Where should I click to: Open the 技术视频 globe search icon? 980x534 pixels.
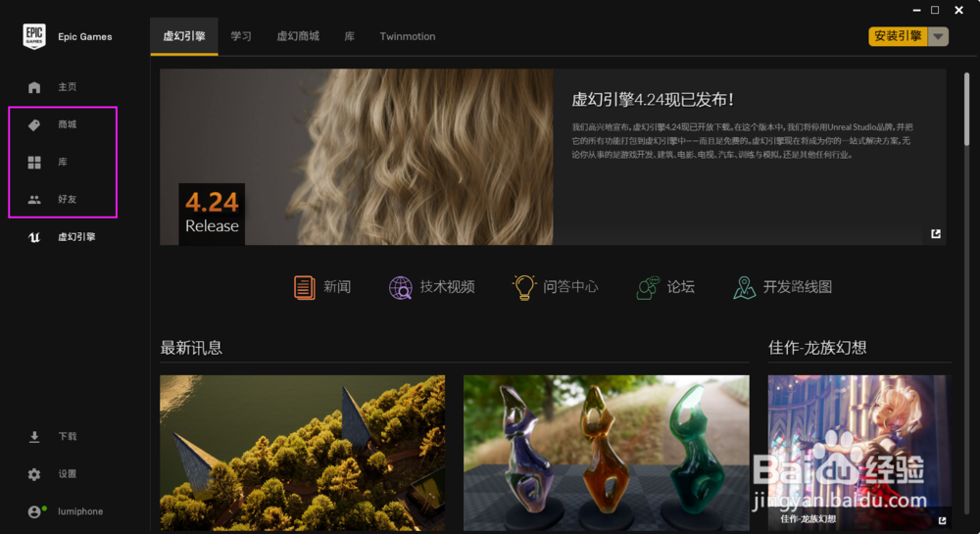coord(401,287)
